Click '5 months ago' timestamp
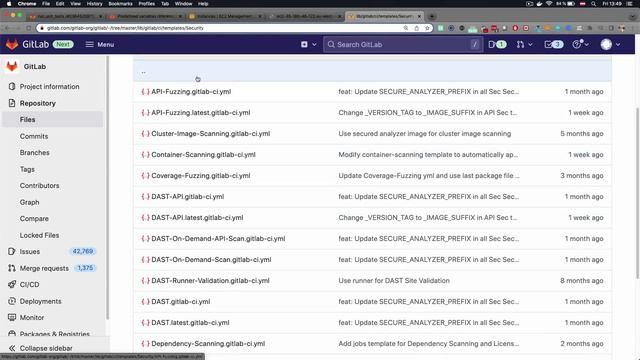 pos(582,134)
